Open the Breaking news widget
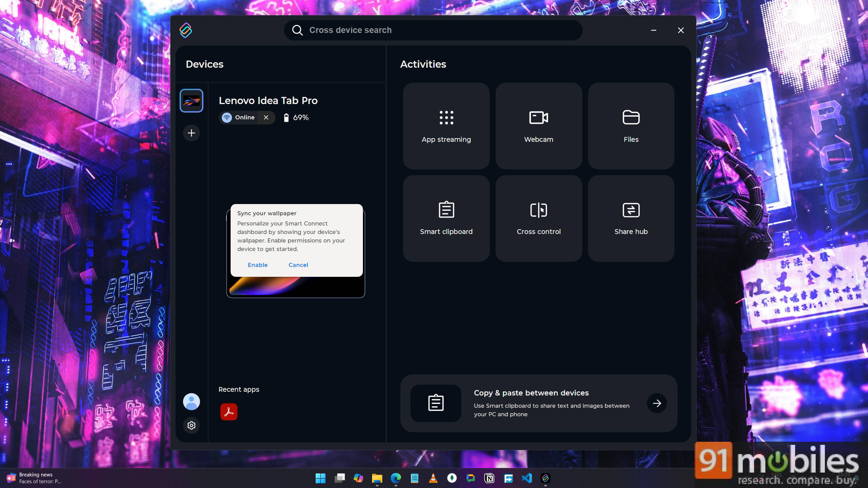 [x=34, y=478]
